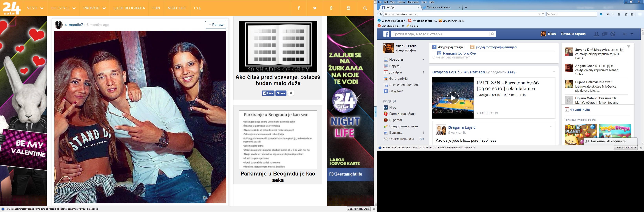Image resolution: width=644 pixels, height=212 pixels.
Task: Open Facebook account settings dropdown arrow
Action: click(632, 34)
